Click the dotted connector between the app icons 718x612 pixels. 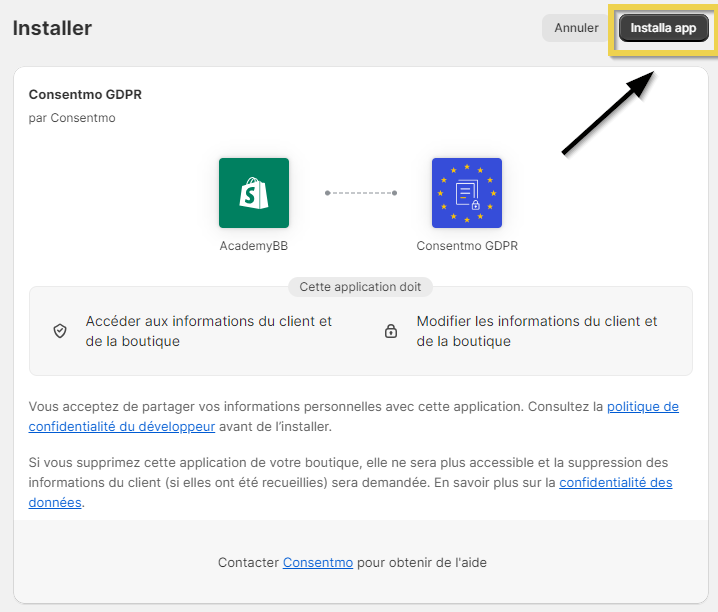click(361, 193)
